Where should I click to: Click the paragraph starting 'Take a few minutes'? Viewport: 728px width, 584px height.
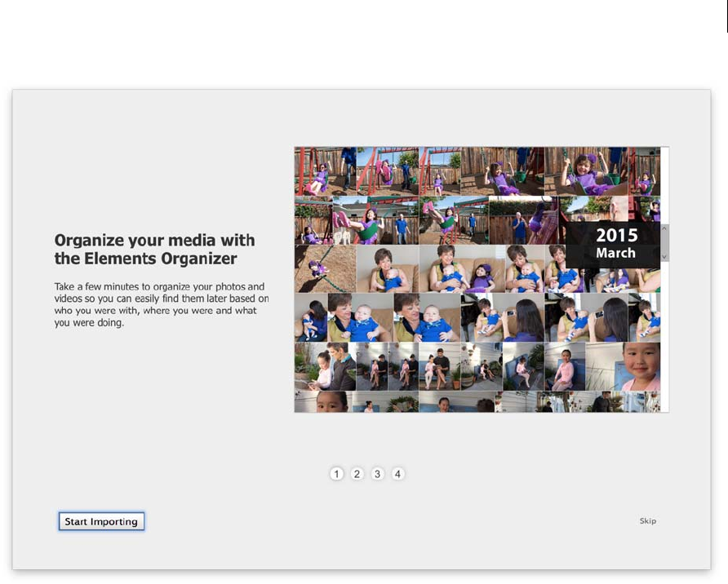(x=161, y=304)
